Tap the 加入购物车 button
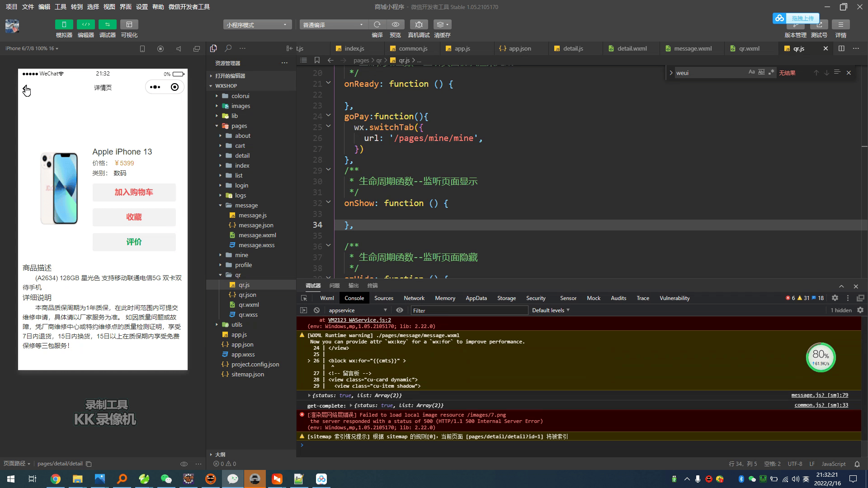The height and width of the screenshot is (488, 868). click(134, 192)
